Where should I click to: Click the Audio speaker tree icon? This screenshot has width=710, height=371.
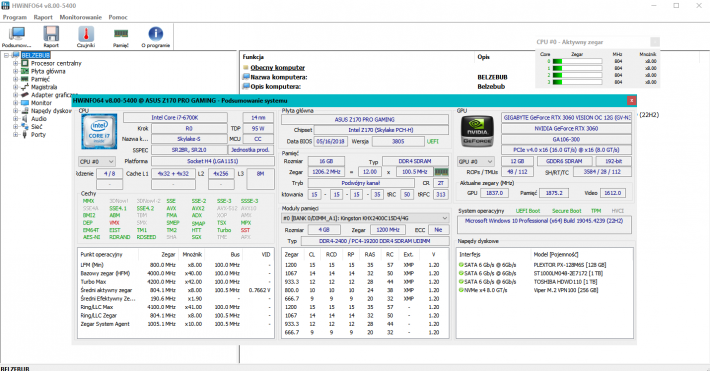pos(25,119)
